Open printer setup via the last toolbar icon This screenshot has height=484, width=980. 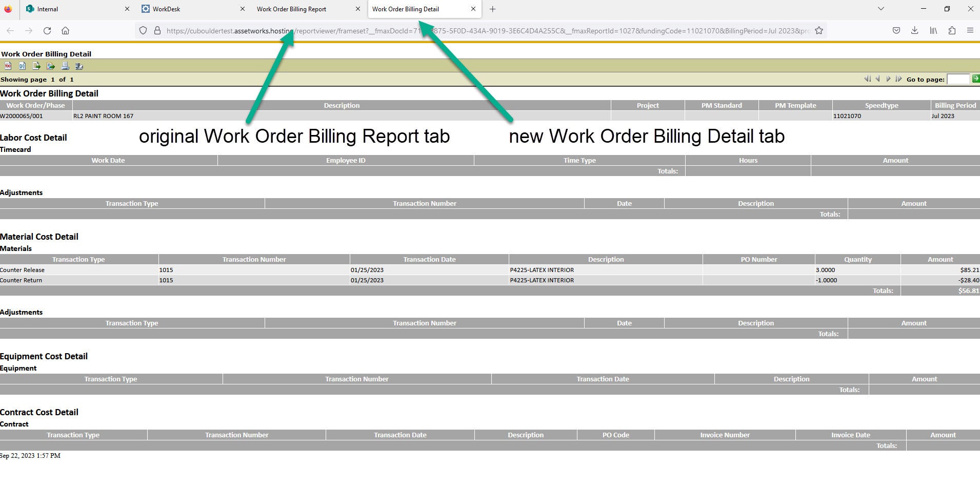[x=79, y=66]
